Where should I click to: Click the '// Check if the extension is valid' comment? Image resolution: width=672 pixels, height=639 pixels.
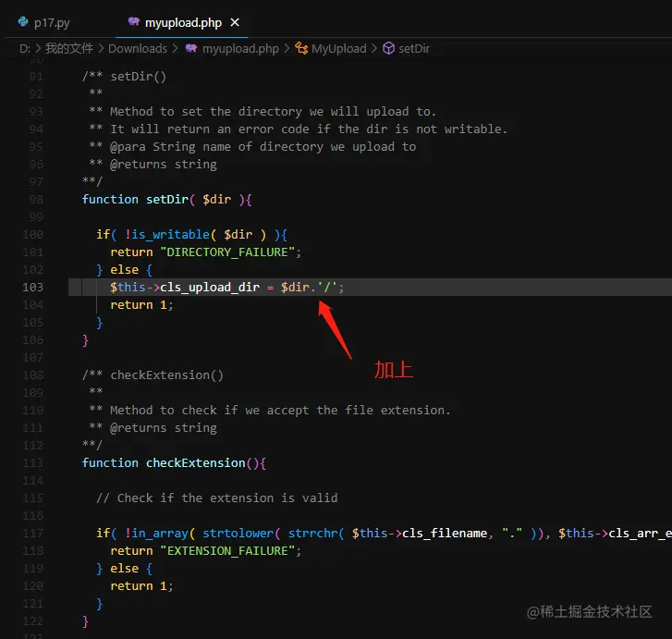tap(217, 498)
